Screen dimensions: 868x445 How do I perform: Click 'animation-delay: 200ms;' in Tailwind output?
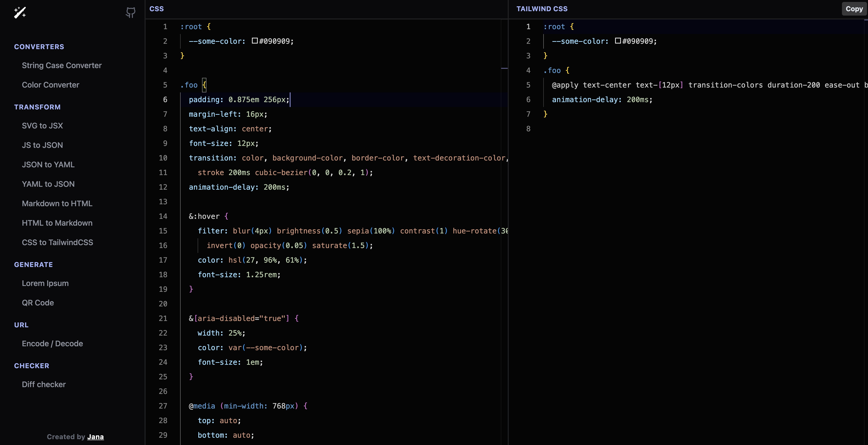602,100
